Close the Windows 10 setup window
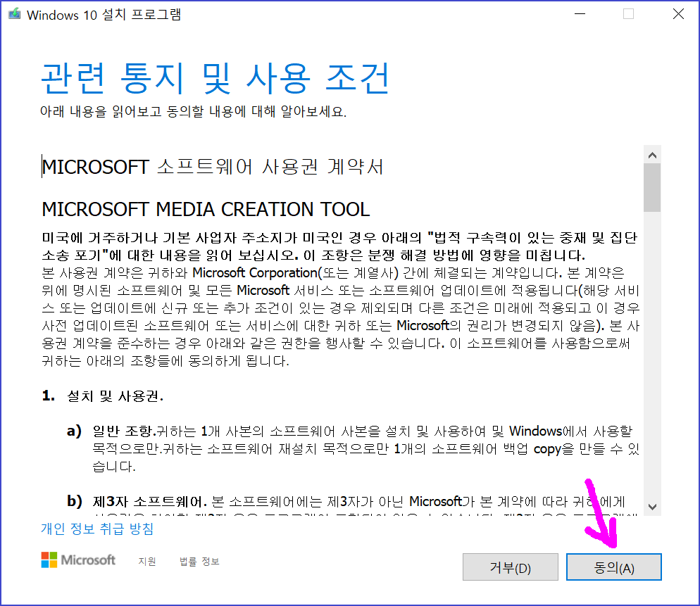Image resolution: width=700 pixels, height=606 pixels. 678,14
